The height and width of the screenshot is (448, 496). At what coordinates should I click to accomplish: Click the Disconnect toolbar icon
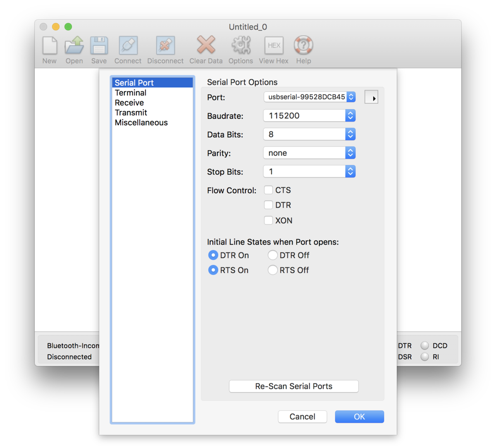click(165, 46)
